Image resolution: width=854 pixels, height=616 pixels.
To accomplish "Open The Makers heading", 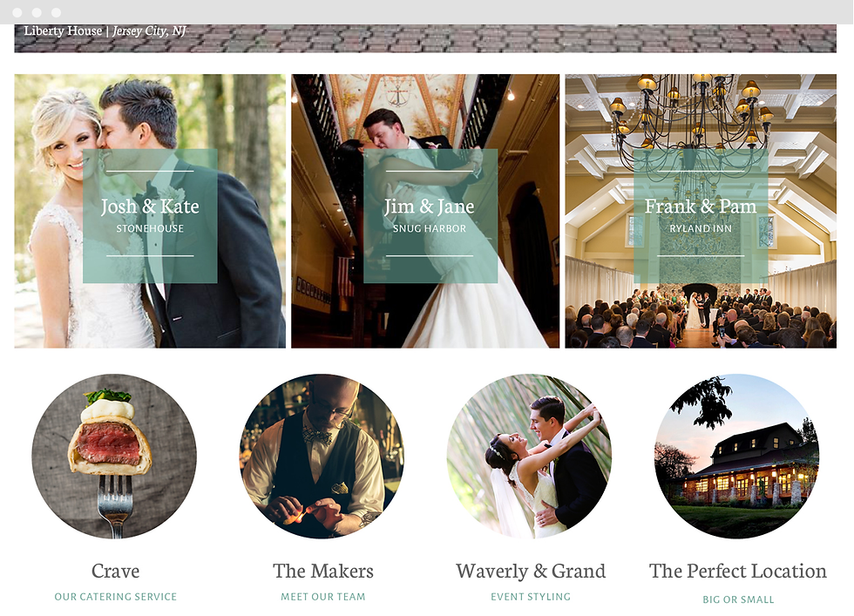I will 323,571.
